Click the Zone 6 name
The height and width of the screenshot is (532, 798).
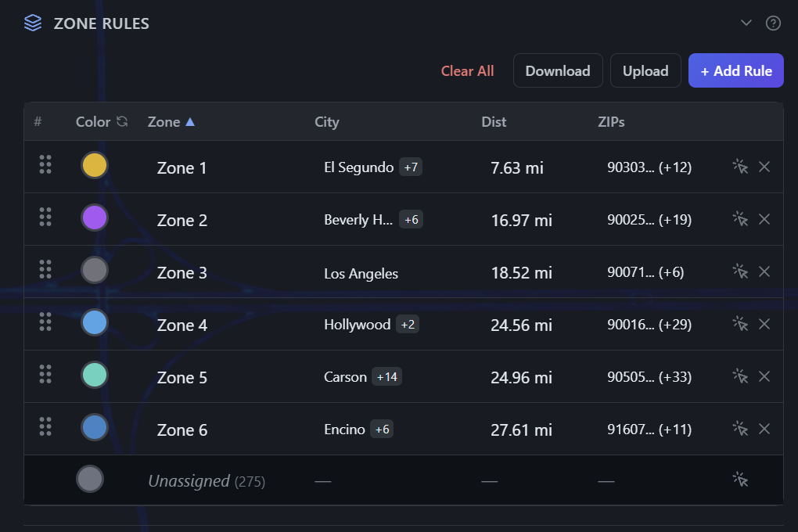click(182, 430)
